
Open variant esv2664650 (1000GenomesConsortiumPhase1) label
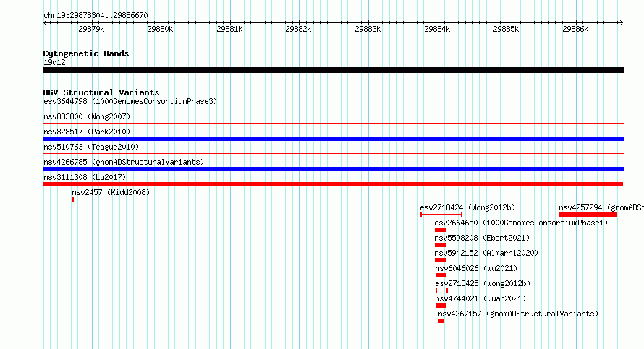click(x=521, y=223)
